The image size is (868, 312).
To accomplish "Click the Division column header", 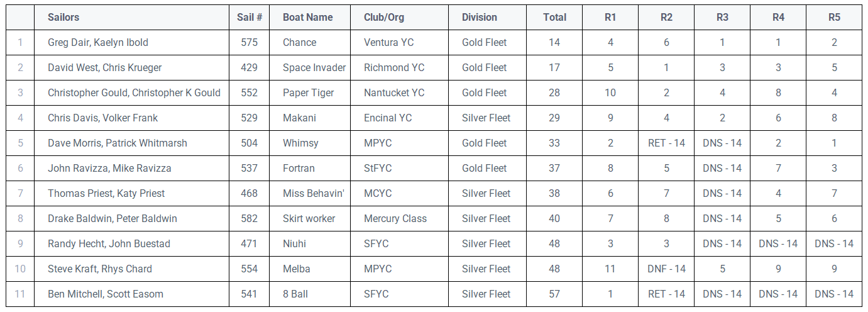I will click(x=480, y=18).
